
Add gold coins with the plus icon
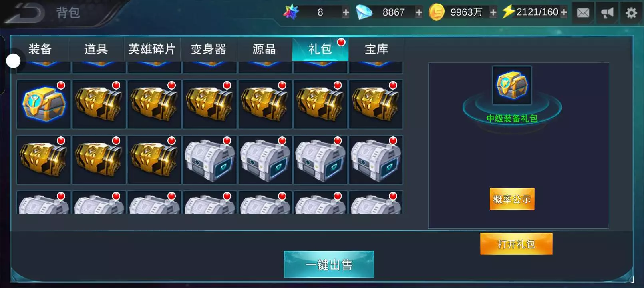pyautogui.click(x=493, y=12)
